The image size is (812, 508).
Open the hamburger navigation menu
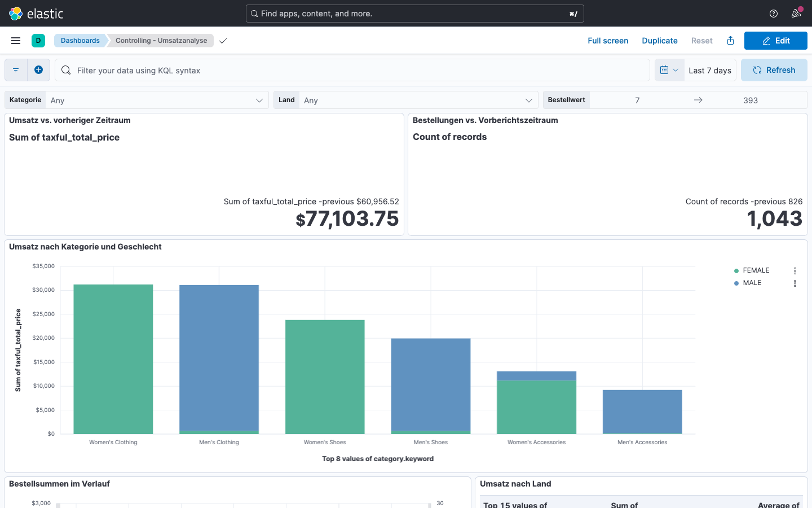coord(16,41)
